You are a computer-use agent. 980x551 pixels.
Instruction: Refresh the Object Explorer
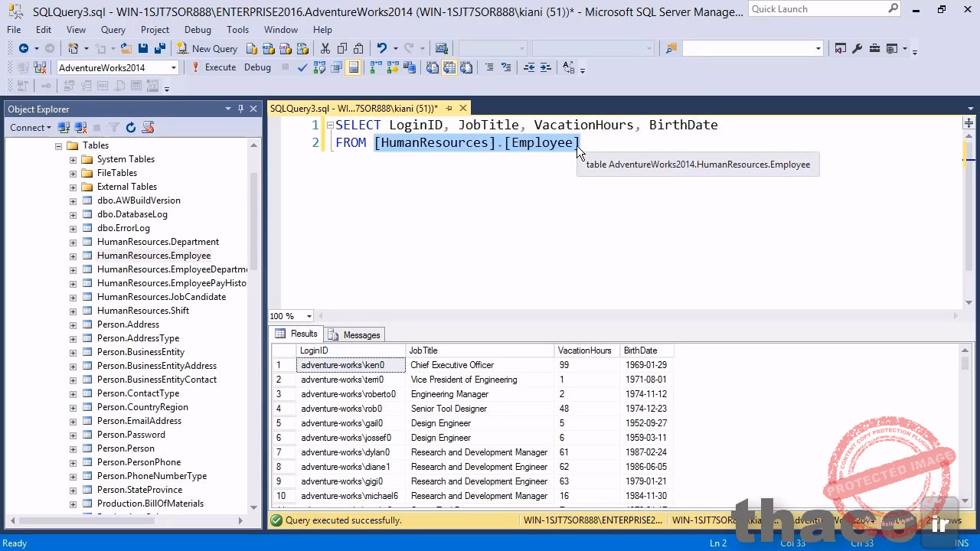[x=131, y=128]
